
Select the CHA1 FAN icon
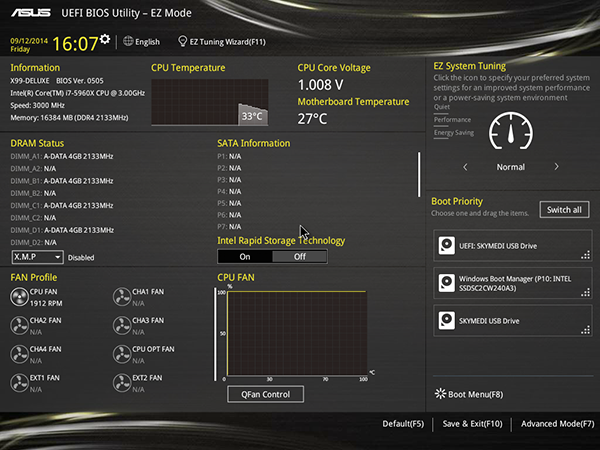click(122, 297)
